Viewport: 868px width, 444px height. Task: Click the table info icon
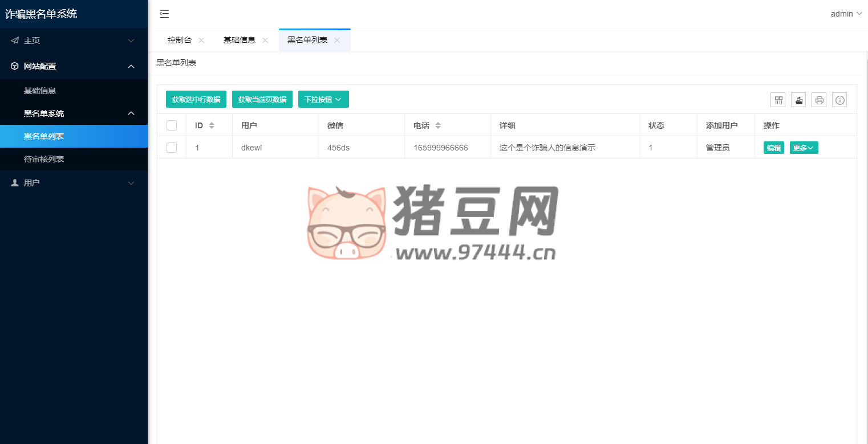click(839, 100)
